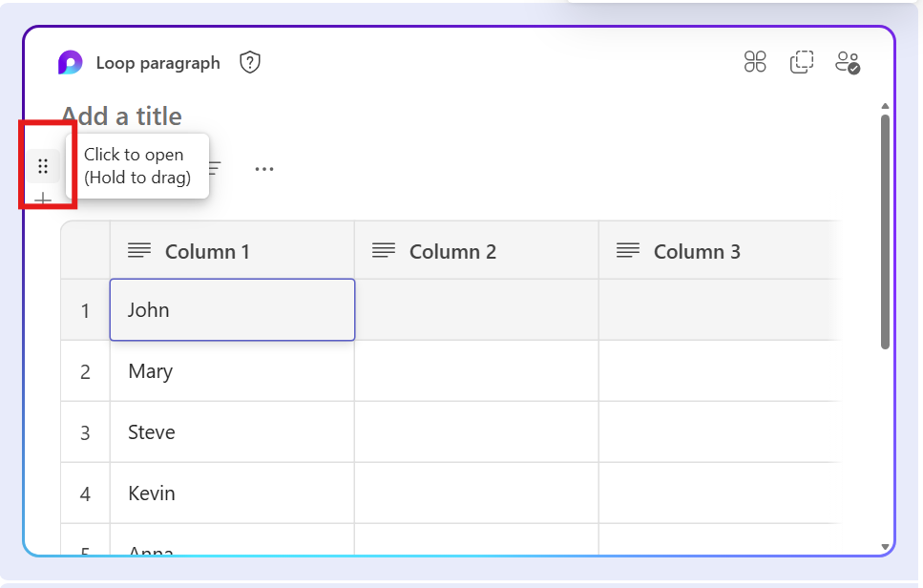
Task: Click the plus icon below the handle
Action: 43,200
